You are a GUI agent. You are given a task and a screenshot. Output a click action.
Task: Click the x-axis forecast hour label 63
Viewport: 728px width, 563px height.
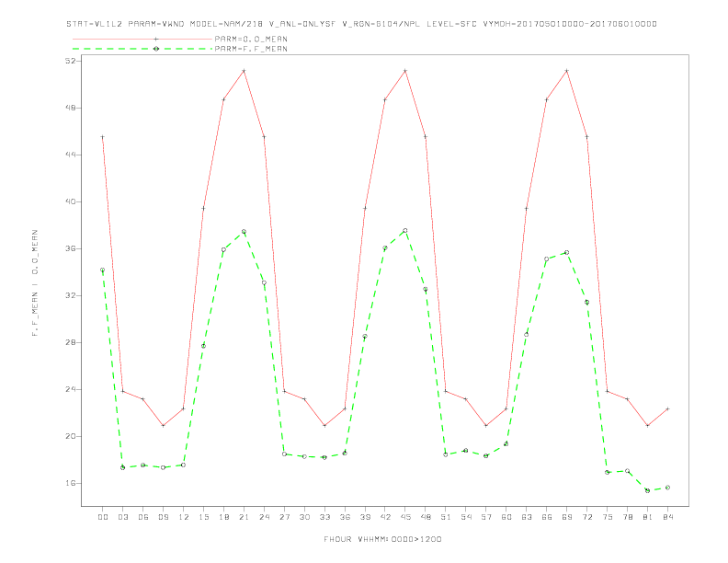pos(527,517)
